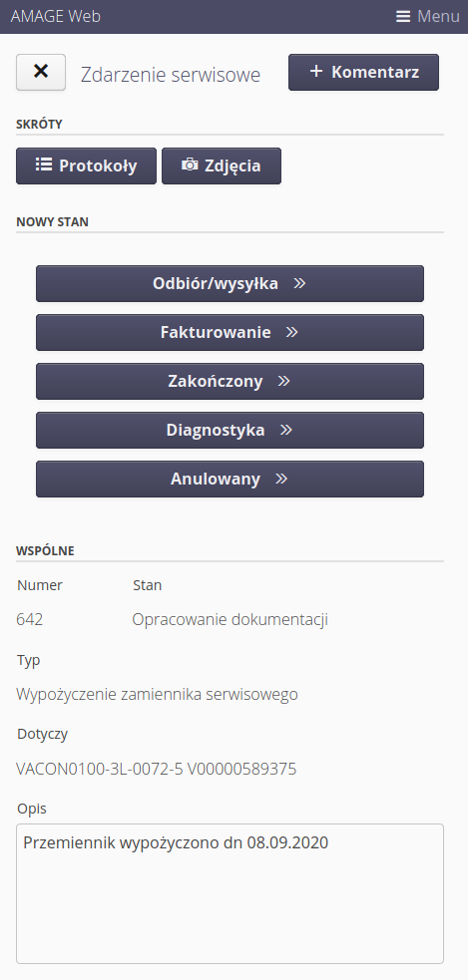Click the double chevron beside Anulowany
Image resolution: width=468 pixels, height=980 pixels.
coord(281,479)
